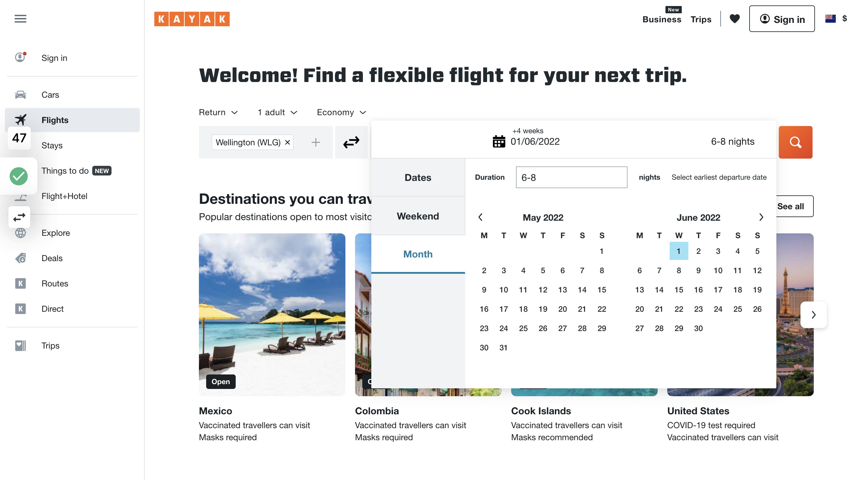
Task: Click the Sign in button in header
Action: pyautogui.click(x=782, y=19)
